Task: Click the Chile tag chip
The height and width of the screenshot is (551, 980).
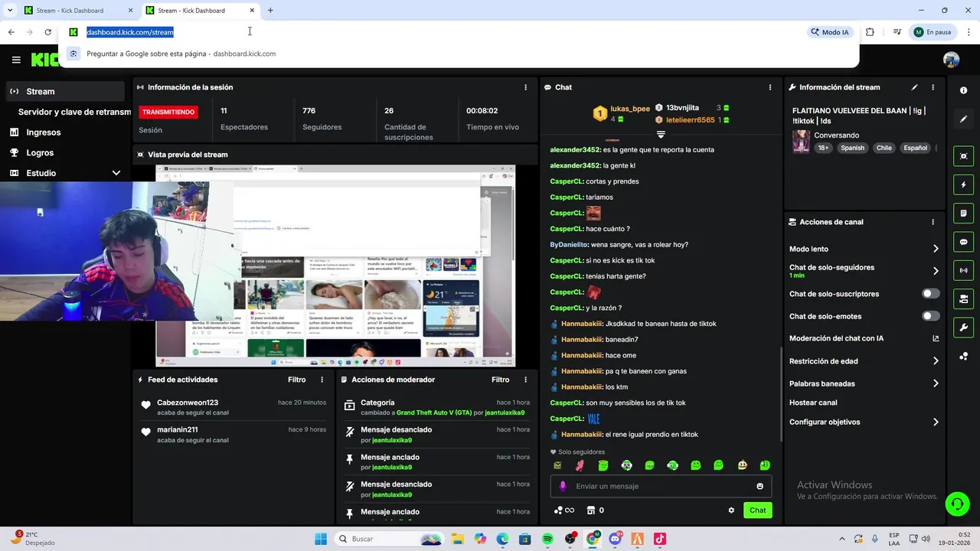Action: [x=884, y=148]
